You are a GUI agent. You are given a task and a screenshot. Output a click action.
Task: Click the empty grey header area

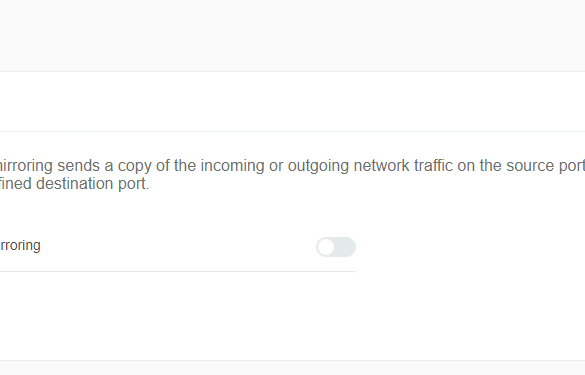coord(292,35)
